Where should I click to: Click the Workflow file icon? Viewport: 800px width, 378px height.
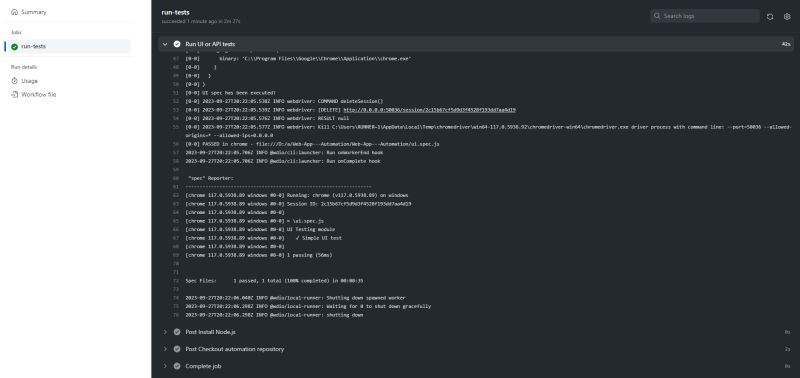(14, 94)
